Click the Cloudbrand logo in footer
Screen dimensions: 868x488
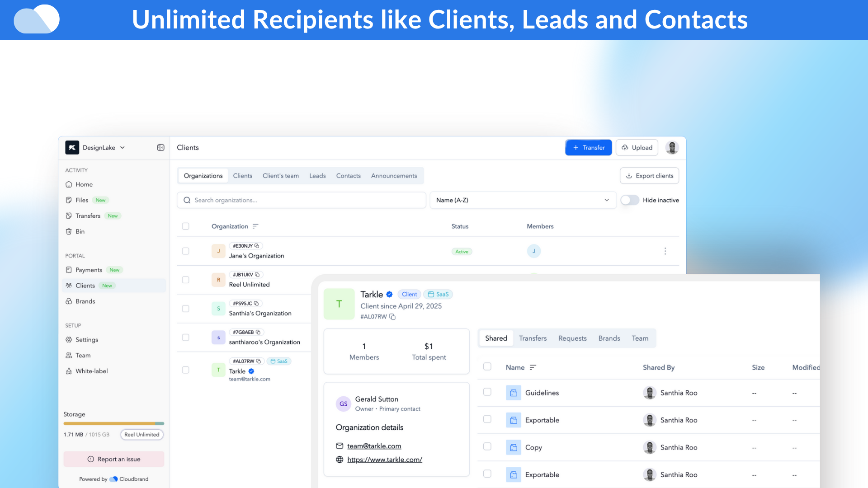(114, 479)
